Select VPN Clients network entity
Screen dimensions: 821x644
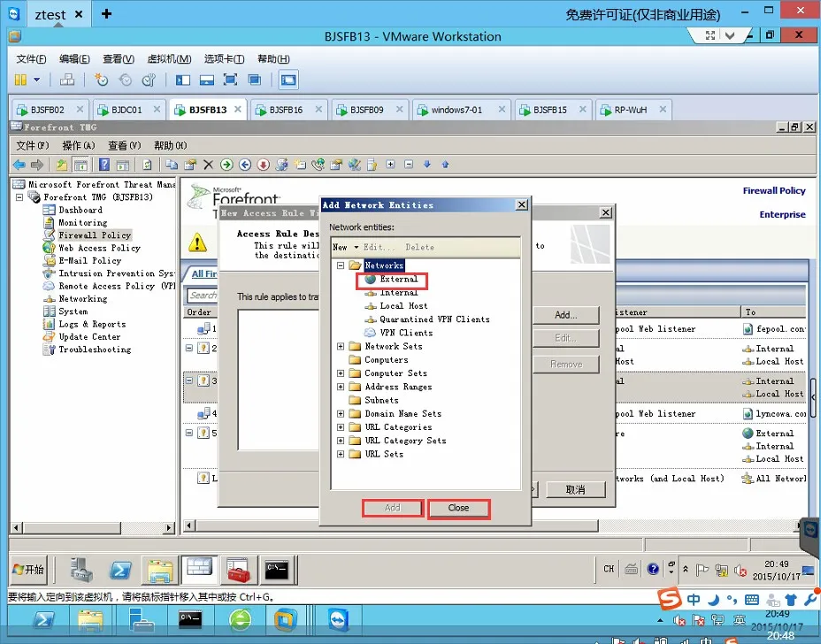pos(406,333)
